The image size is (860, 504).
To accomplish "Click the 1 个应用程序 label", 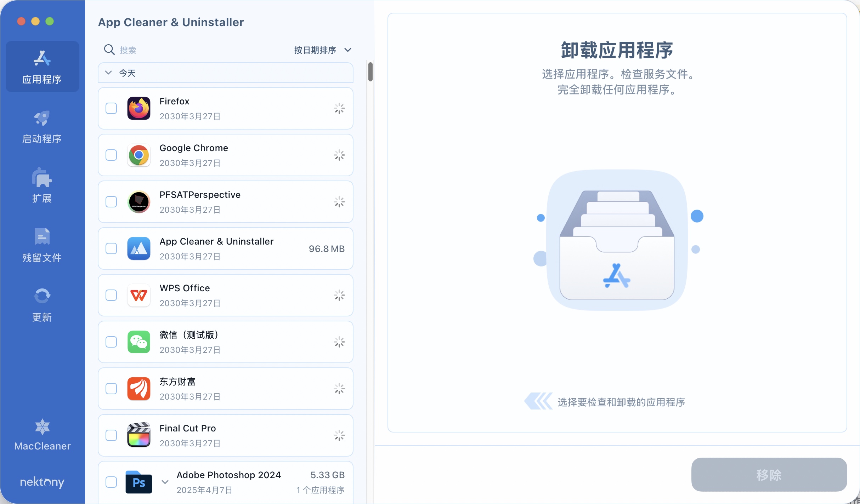I will coord(321,490).
